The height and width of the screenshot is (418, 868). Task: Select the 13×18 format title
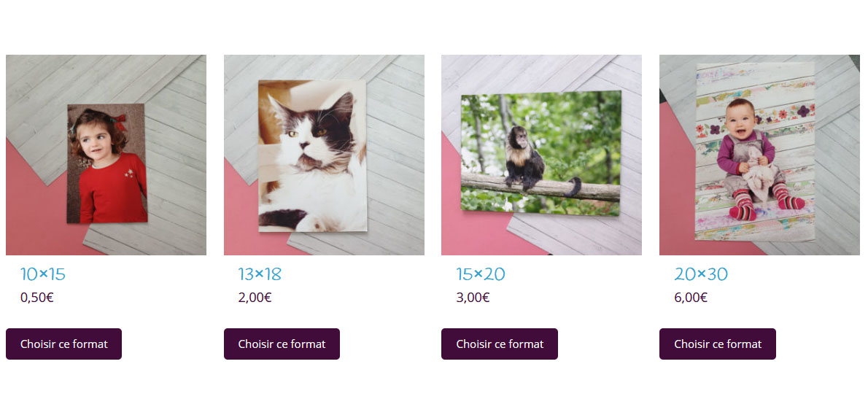coord(260,274)
